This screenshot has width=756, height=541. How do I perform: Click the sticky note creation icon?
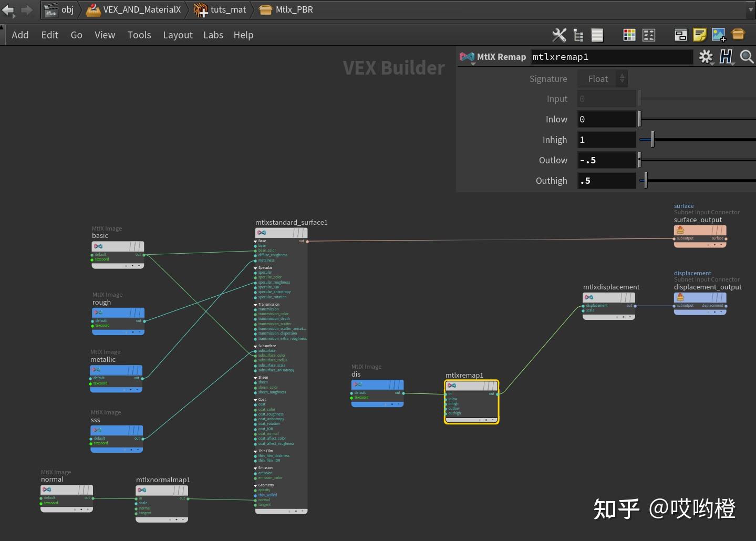pyautogui.click(x=699, y=35)
